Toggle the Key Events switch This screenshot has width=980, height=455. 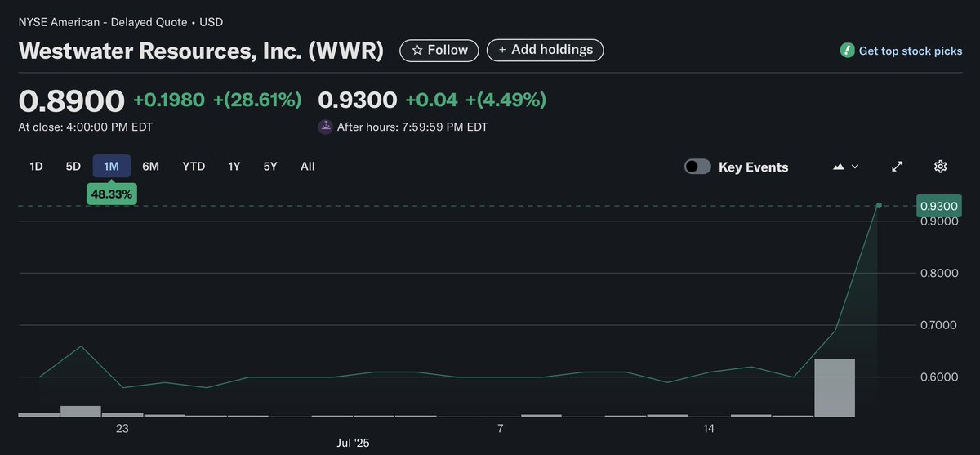pos(697,167)
